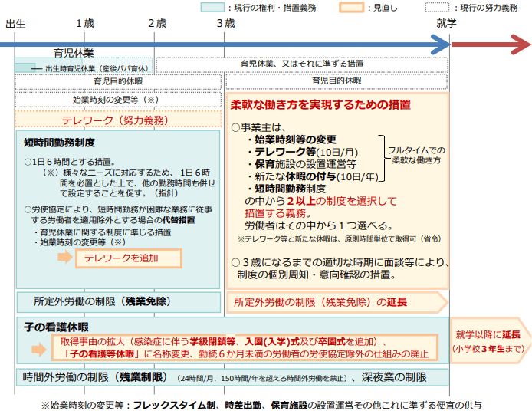
Task: Click the red 2以上の制度を選択して text
Action: click(342, 201)
